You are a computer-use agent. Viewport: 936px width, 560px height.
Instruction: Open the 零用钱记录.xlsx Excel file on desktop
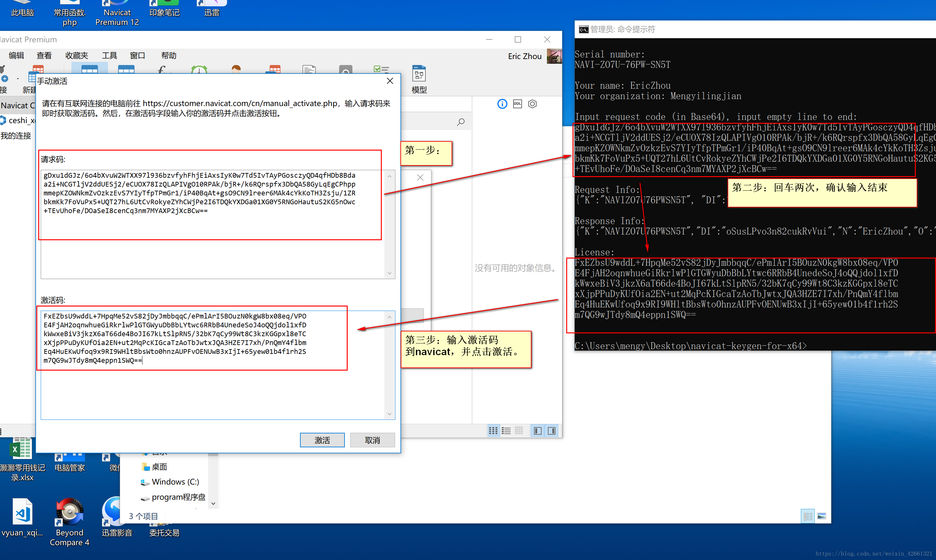click(x=22, y=459)
